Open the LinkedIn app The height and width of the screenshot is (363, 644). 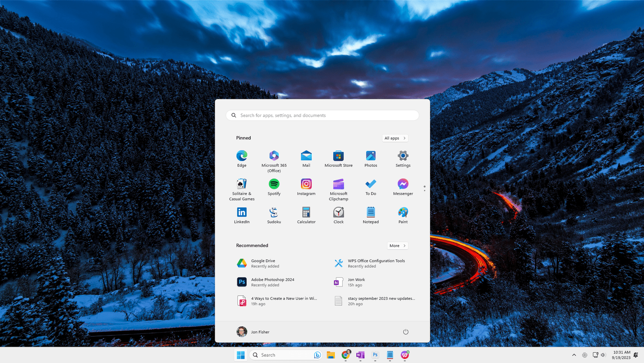tap(242, 216)
